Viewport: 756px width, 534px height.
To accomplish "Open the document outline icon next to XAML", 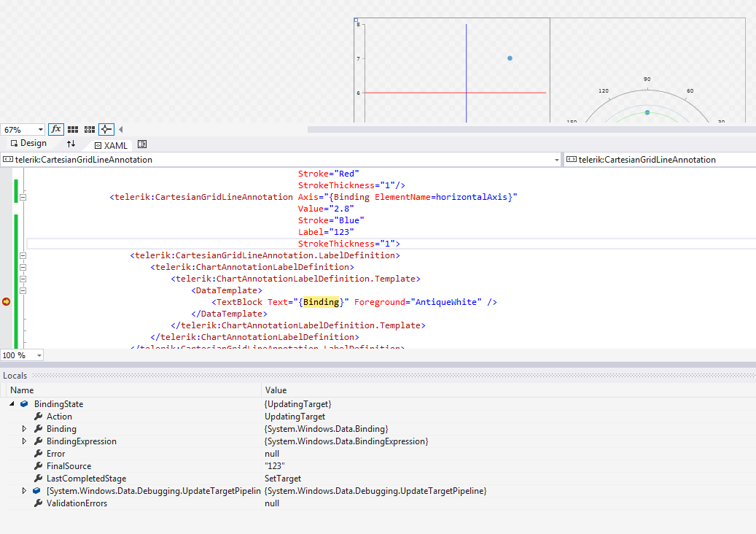I will point(141,144).
